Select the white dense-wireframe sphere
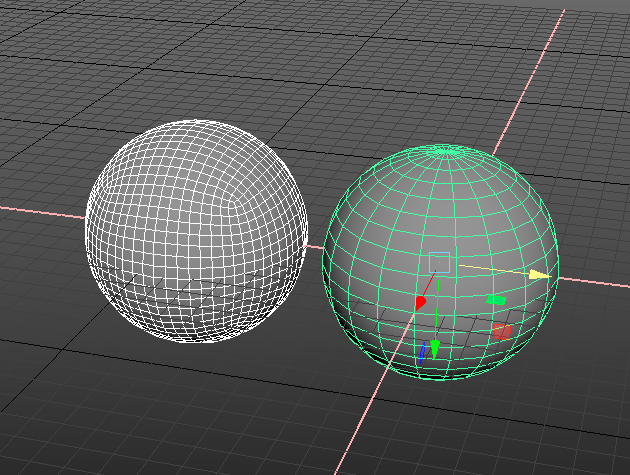The height and width of the screenshot is (475, 630). 197,231
